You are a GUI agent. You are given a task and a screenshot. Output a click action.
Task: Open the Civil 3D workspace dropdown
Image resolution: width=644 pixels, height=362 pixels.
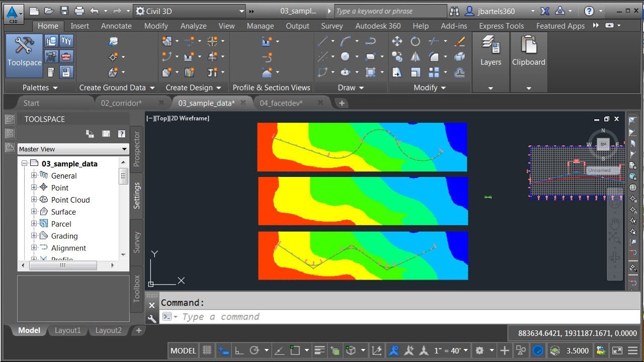[x=190, y=11]
